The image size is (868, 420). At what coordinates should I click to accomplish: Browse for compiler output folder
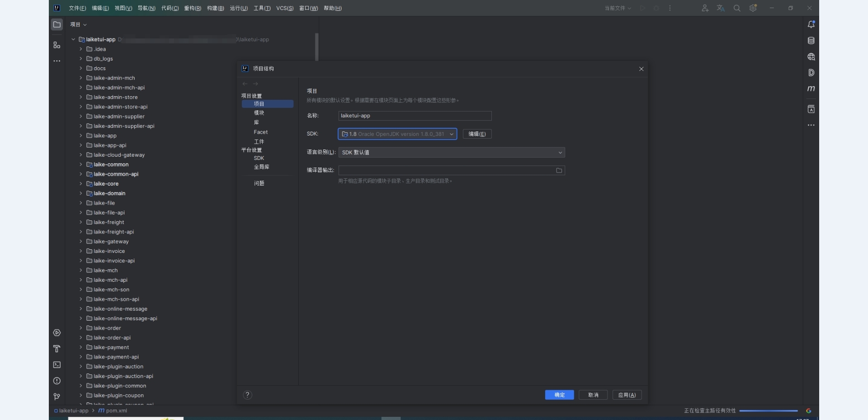(x=559, y=171)
